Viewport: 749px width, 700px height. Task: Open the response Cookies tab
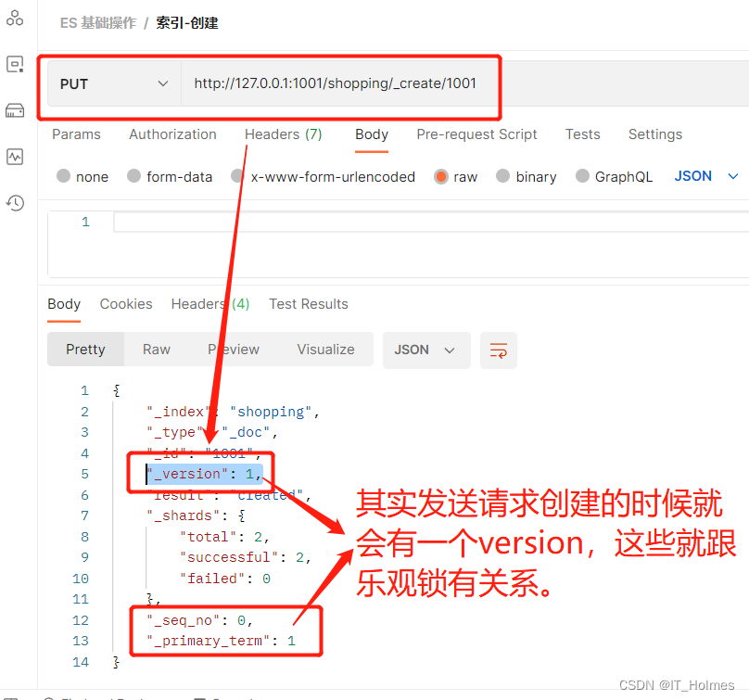click(126, 304)
